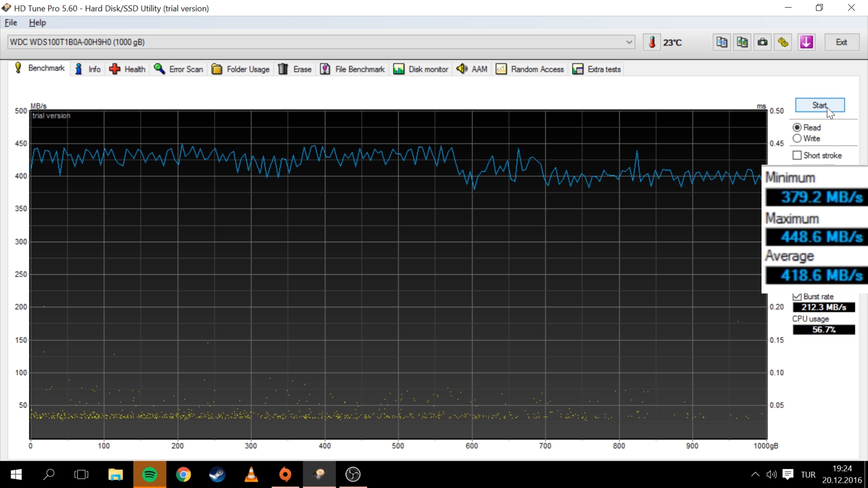Click the thermometer temperature icon

pos(652,42)
